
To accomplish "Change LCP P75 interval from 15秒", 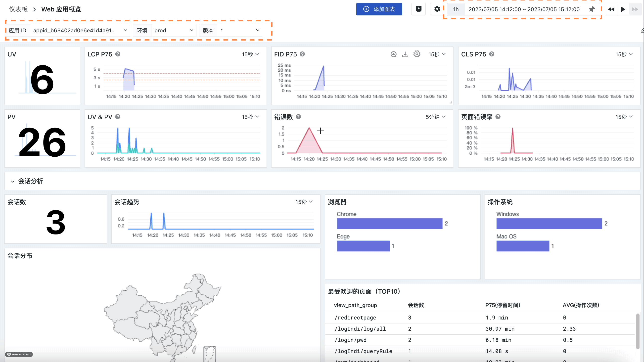I will (x=250, y=54).
